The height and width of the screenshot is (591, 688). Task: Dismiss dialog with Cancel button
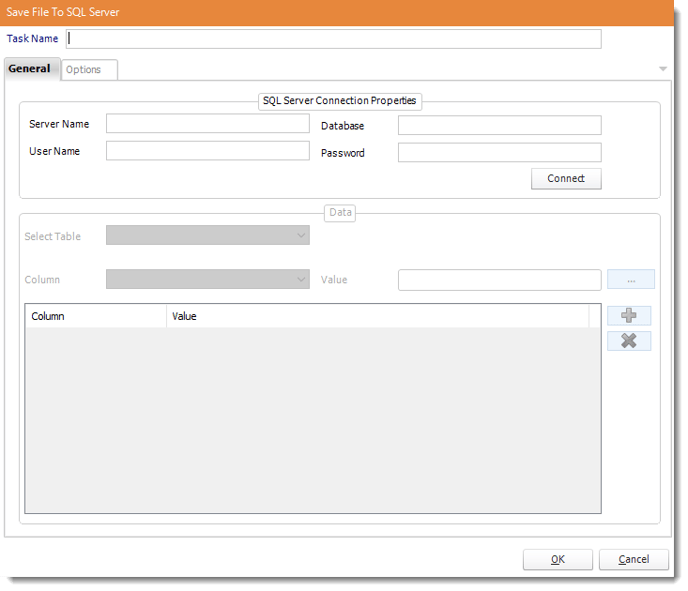(x=634, y=559)
